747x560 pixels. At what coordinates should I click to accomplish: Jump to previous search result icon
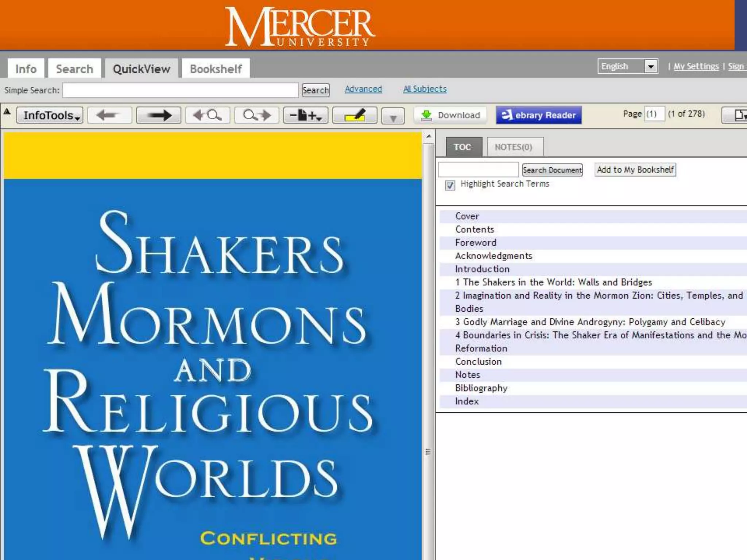coord(207,116)
